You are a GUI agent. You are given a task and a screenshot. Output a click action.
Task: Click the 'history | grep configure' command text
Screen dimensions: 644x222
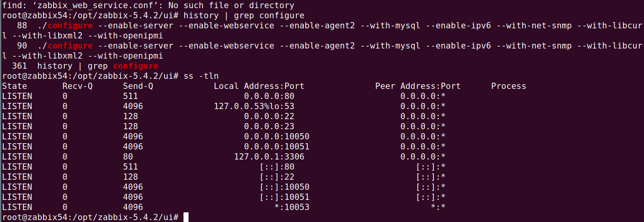(244, 16)
